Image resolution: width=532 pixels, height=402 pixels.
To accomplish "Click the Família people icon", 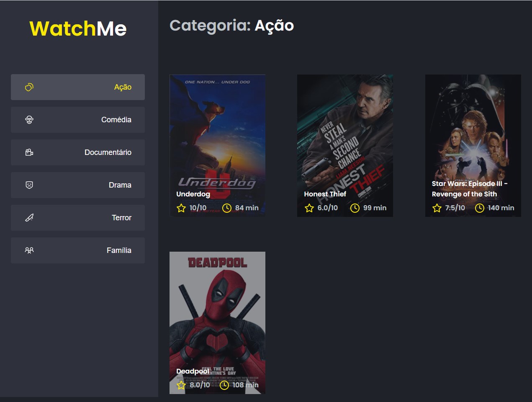I will [x=29, y=250].
